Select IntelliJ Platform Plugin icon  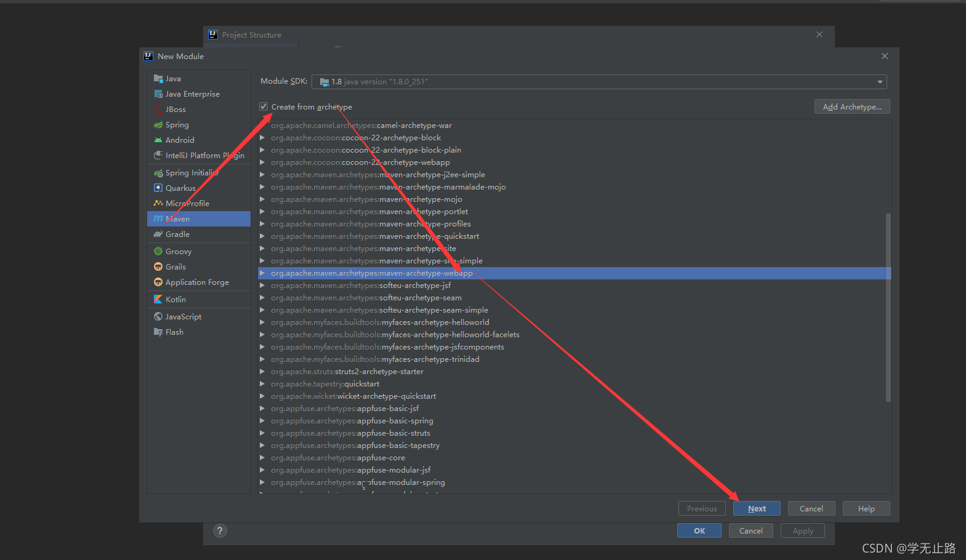coord(158,156)
